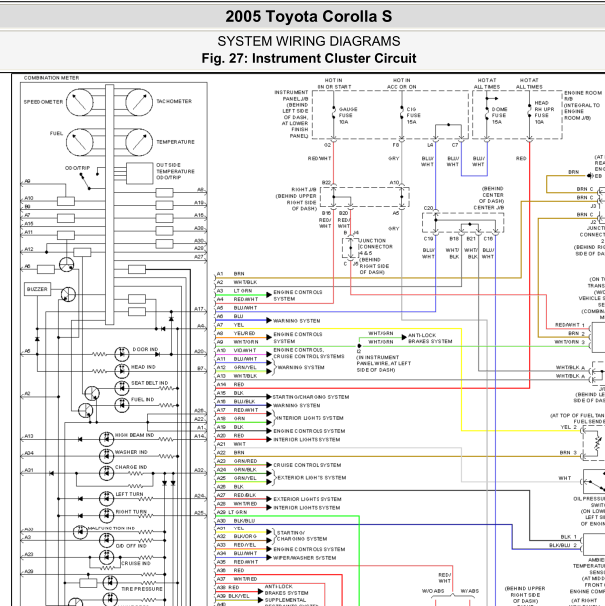Click the "WIPER/WASHER SYSTEM" reference

305,558
